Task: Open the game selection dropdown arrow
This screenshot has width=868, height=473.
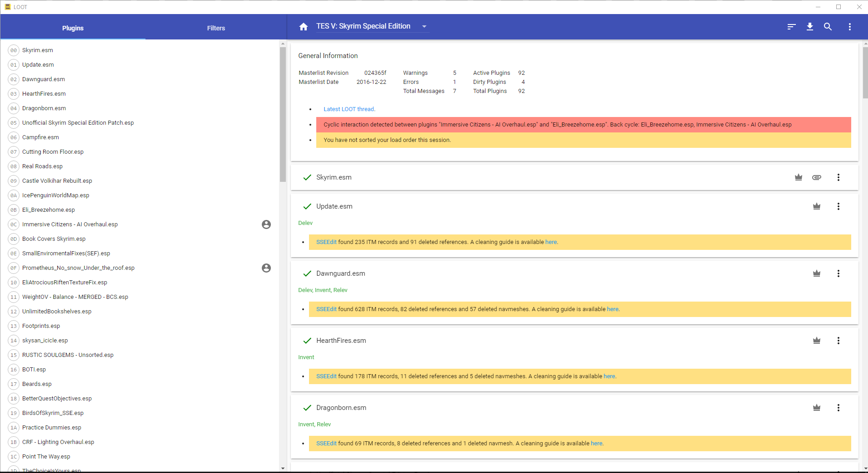Action: (424, 27)
